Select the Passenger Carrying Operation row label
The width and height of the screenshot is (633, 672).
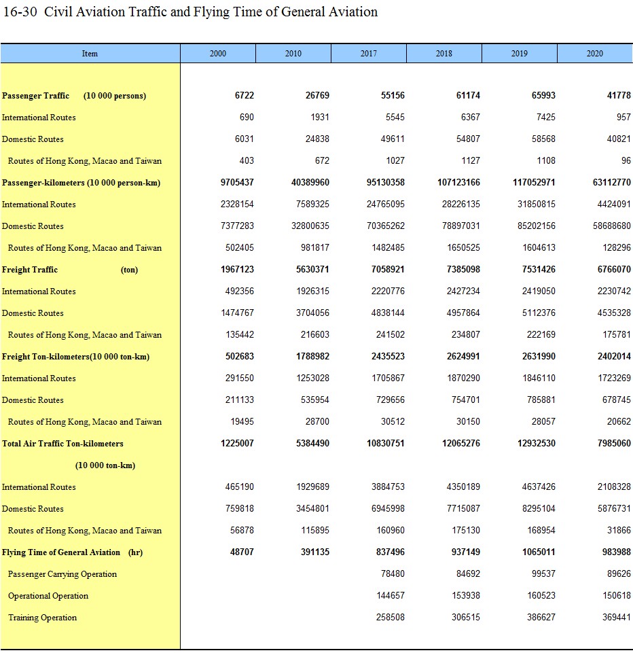[x=62, y=574]
